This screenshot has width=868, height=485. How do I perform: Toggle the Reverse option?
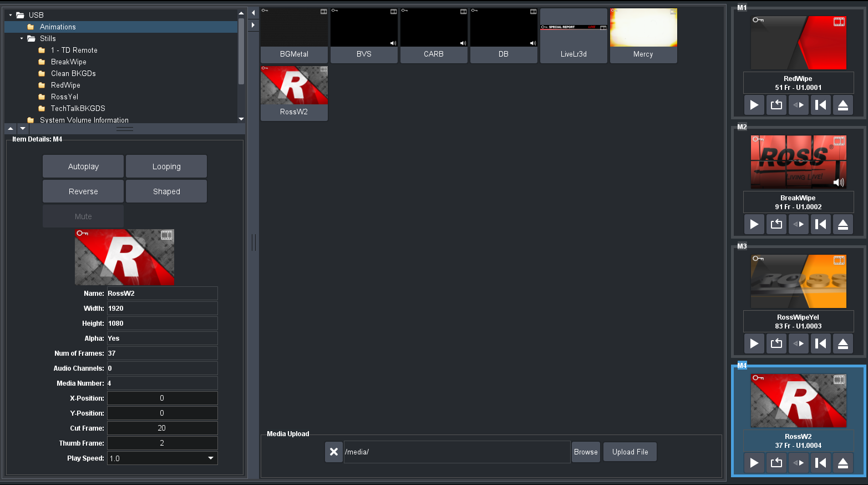click(x=83, y=191)
